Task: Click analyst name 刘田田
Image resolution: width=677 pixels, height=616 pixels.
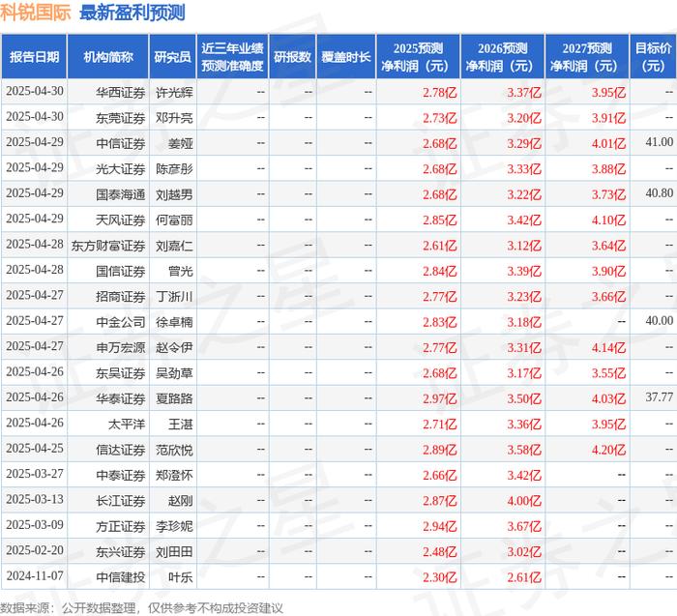Action: [174, 551]
